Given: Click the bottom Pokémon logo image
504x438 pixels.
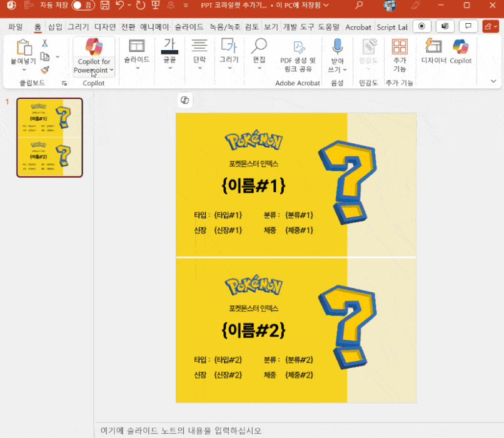Looking at the screenshot, I should [254, 285].
